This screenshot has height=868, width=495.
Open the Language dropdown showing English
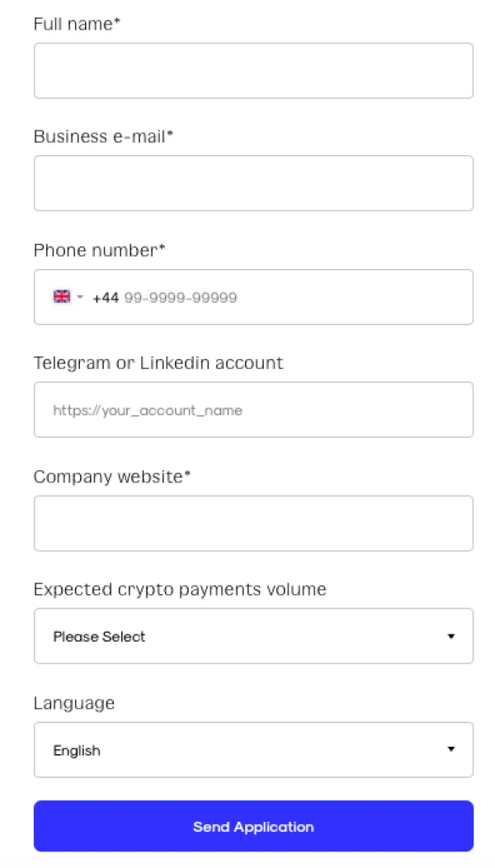[253, 749]
